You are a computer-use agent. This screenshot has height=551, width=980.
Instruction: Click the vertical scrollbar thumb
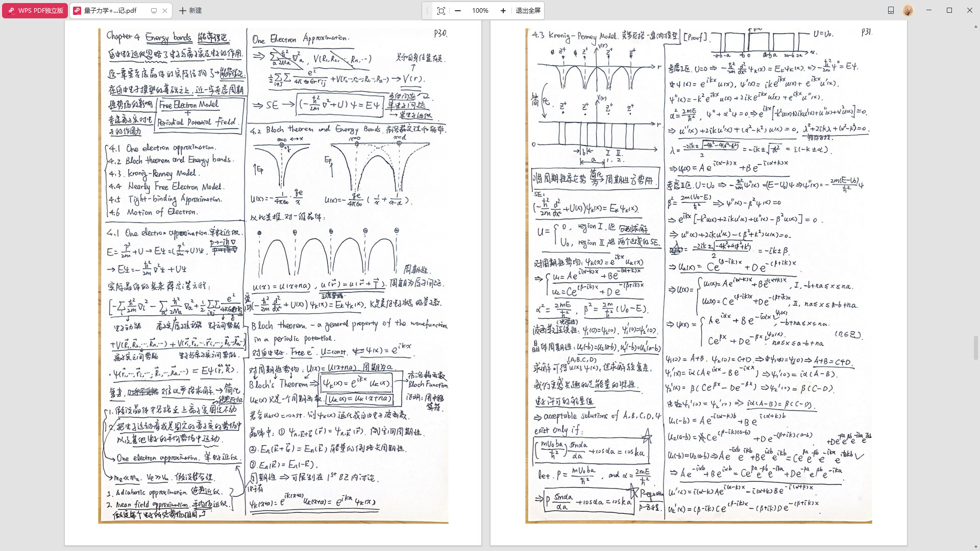click(x=976, y=348)
